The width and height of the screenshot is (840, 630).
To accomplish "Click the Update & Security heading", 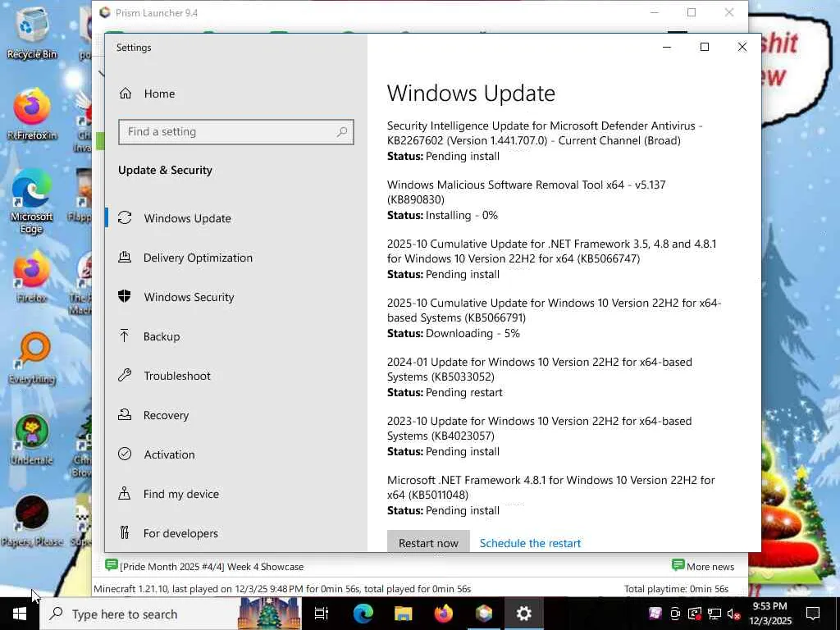I will point(165,171).
